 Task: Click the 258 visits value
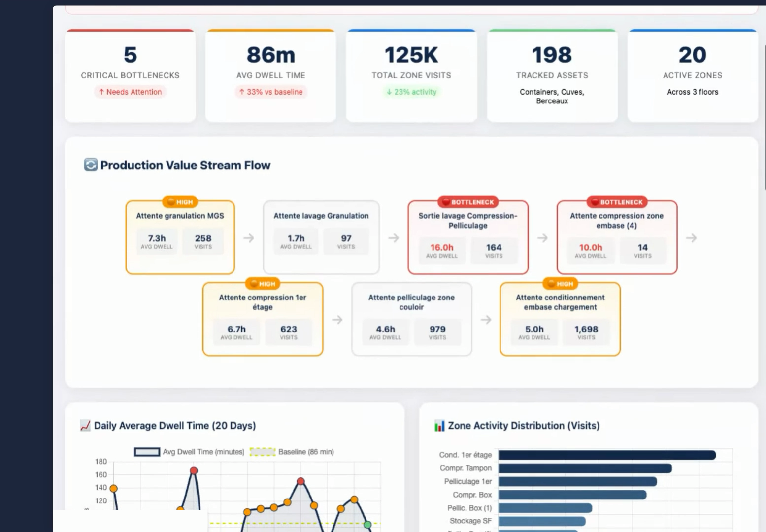tap(203, 238)
